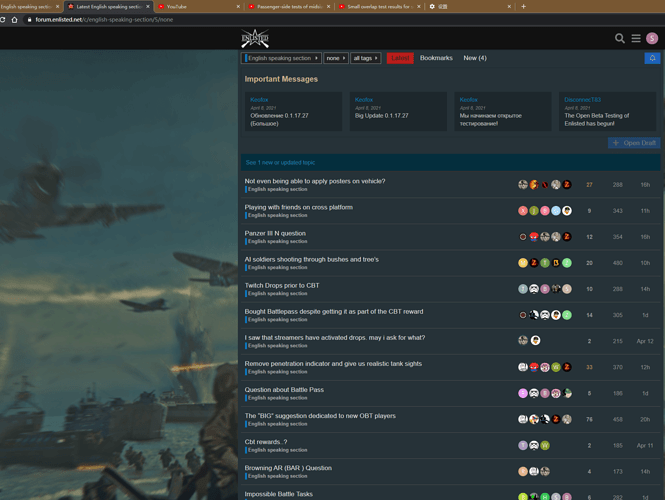Open topic Cbt rewards..?
This screenshot has width=665, height=500.
click(265, 442)
